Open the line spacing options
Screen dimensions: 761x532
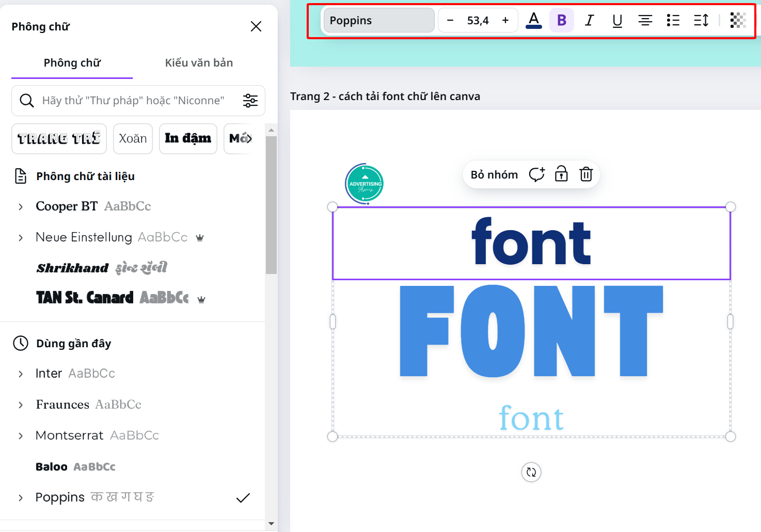tap(701, 20)
